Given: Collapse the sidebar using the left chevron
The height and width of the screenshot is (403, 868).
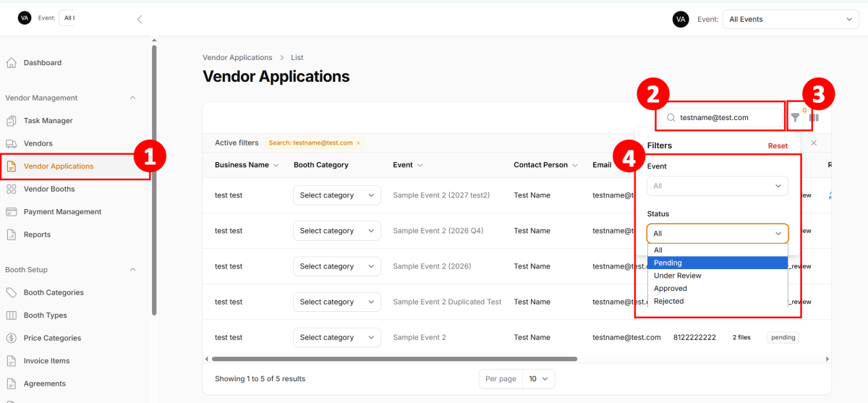Looking at the screenshot, I should (x=140, y=20).
